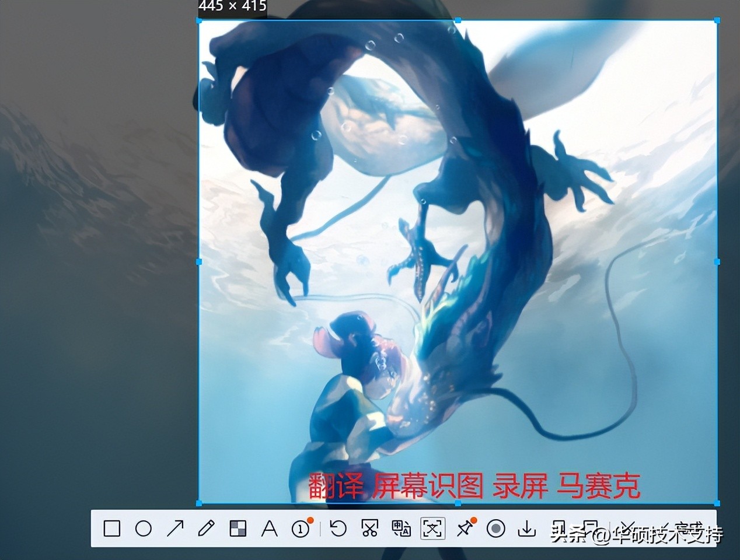The width and height of the screenshot is (740, 560).
Task: Open the screen recognition tool
Action: pos(432,528)
